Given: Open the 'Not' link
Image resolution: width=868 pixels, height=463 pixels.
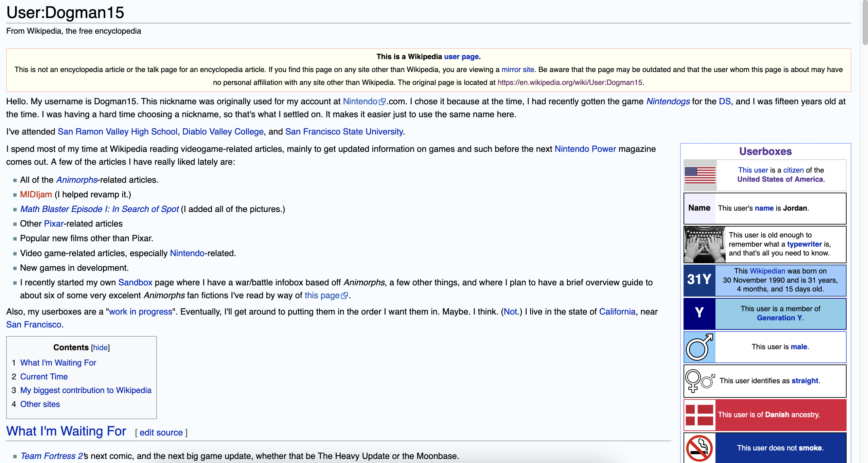Looking at the screenshot, I should 510,312.
